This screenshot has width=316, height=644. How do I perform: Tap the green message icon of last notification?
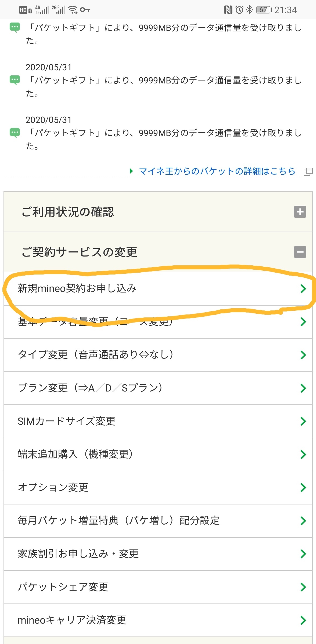point(15,133)
